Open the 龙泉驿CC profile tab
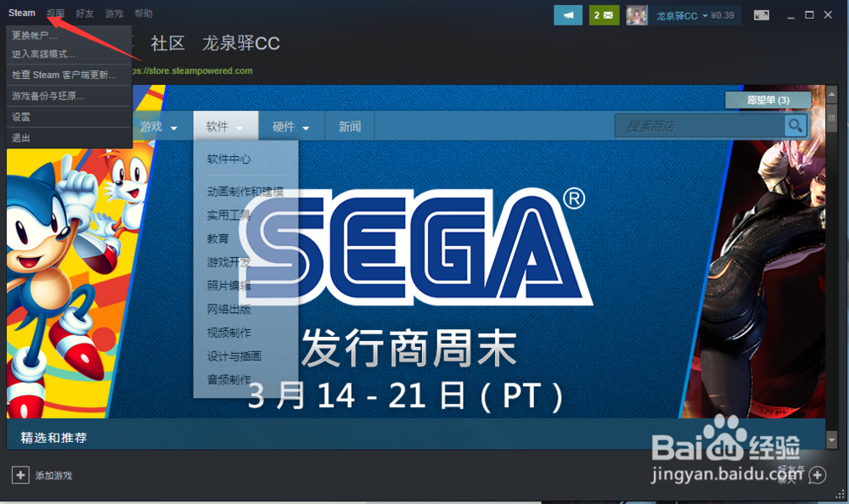This screenshot has width=849, height=504. click(x=241, y=43)
